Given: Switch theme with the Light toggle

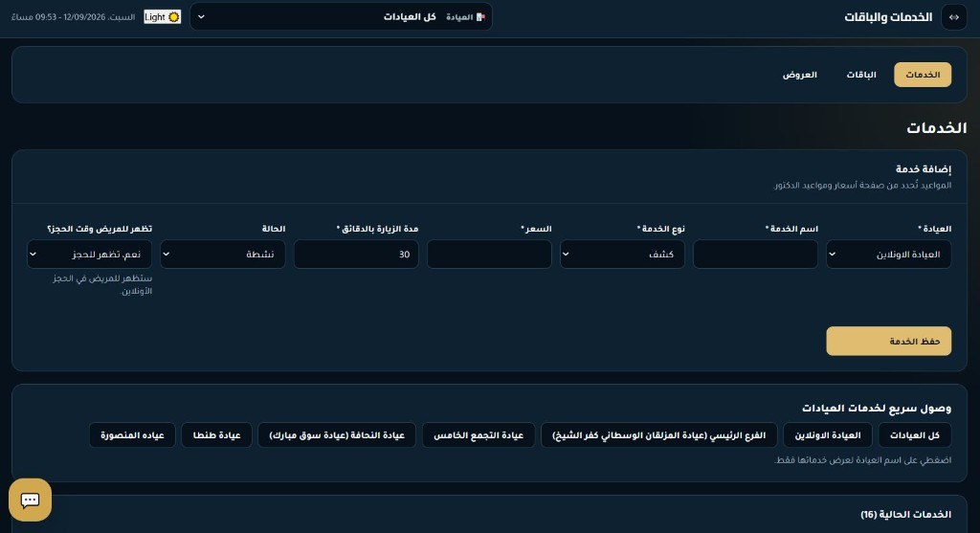Looking at the screenshot, I should pos(162,17).
